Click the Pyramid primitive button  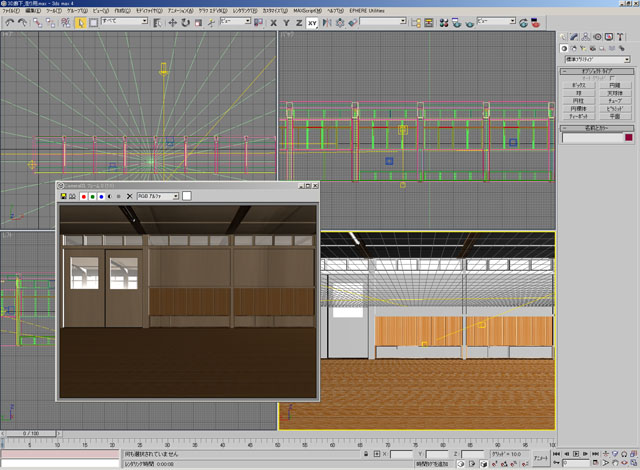[615, 109]
